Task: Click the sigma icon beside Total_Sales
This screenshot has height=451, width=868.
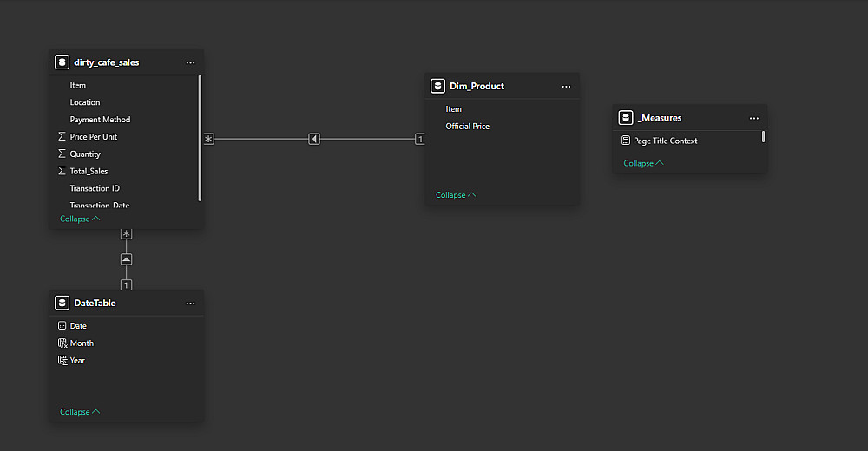Action: pos(62,172)
